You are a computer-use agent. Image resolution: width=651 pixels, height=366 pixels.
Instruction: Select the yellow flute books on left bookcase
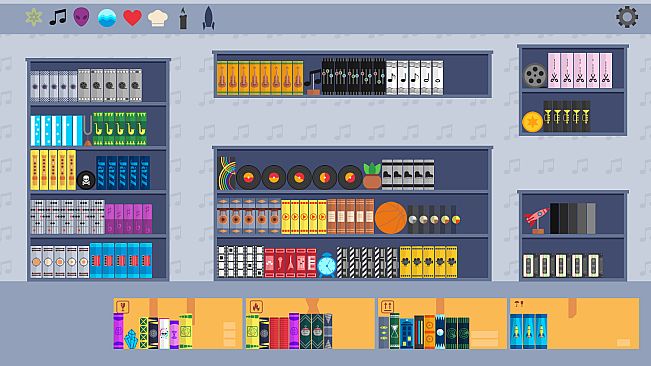click(53, 170)
